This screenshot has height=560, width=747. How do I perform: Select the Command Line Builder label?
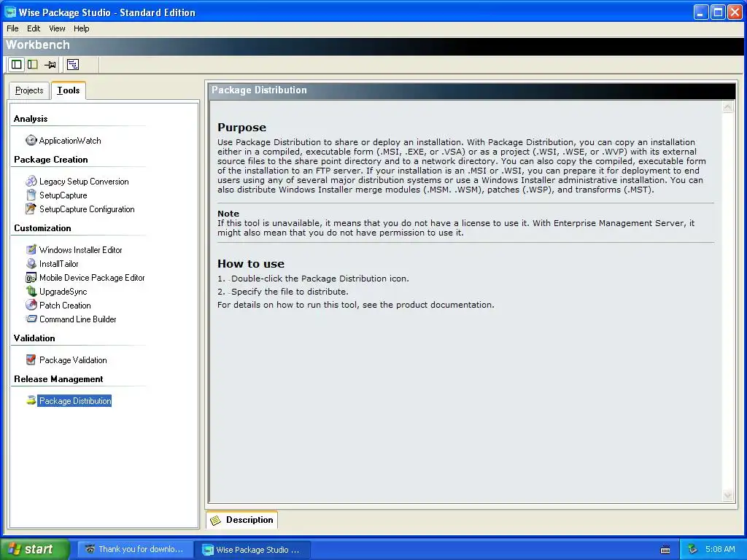77,319
